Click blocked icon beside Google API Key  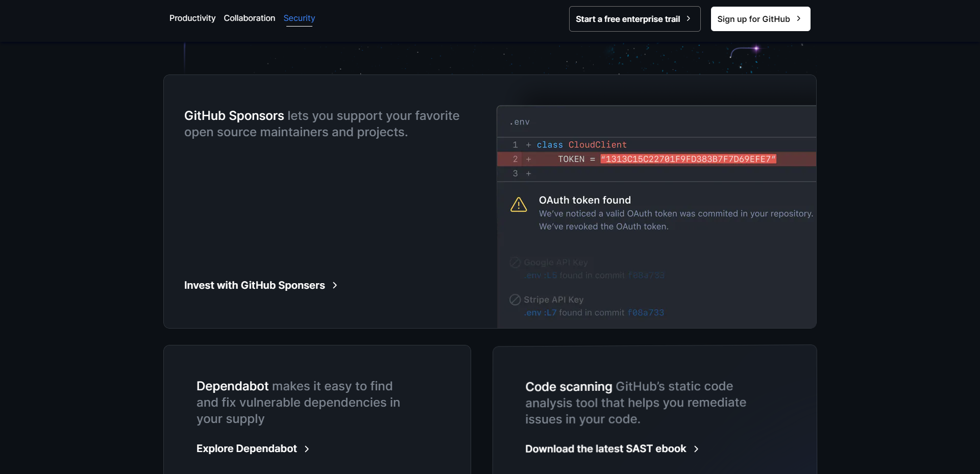tap(515, 262)
